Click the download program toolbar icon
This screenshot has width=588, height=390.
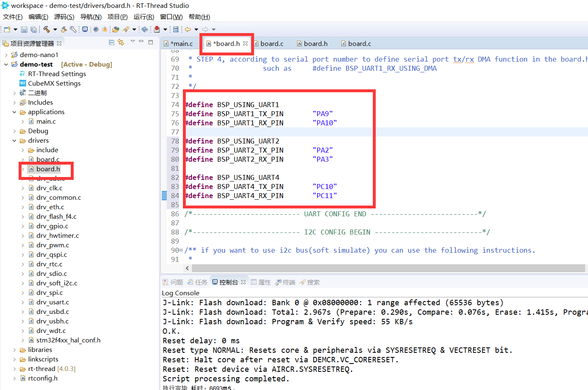pos(157,29)
